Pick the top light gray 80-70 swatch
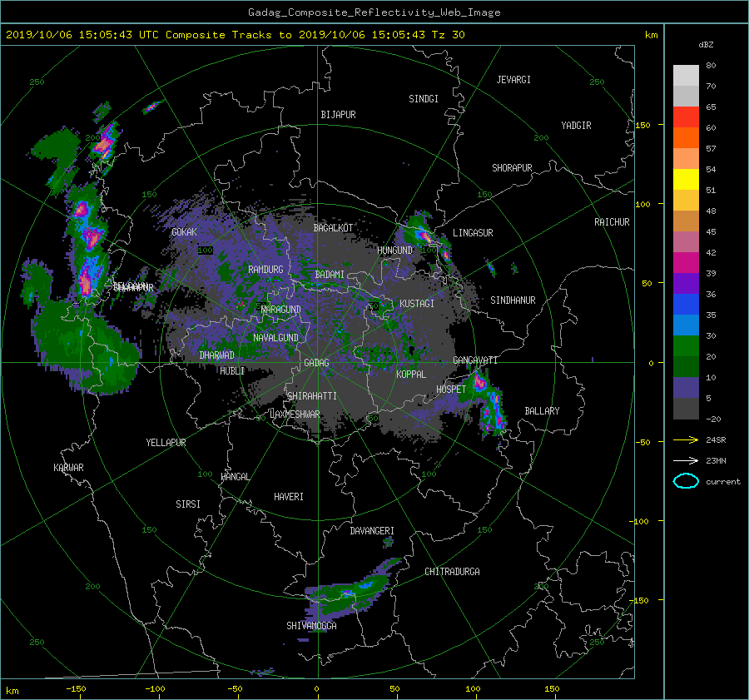Image resolution: width=749 pixels, height=700 pixels. click(x=686, y=75)
